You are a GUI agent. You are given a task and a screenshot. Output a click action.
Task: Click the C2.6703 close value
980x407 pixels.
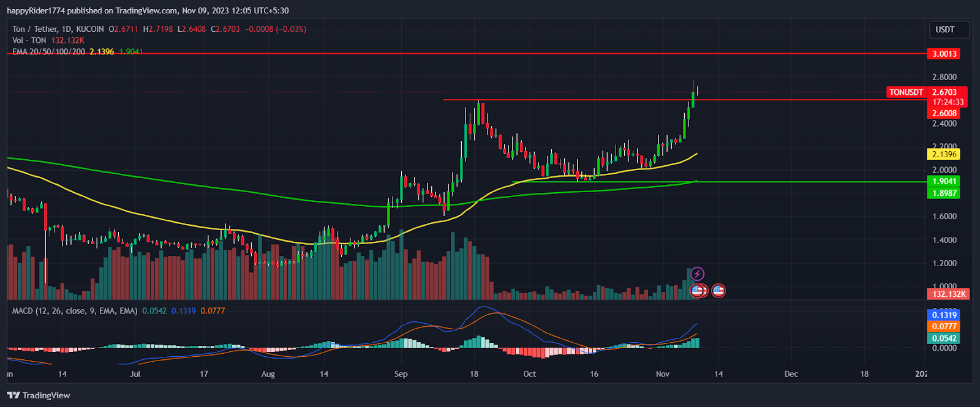pos(225,29)
